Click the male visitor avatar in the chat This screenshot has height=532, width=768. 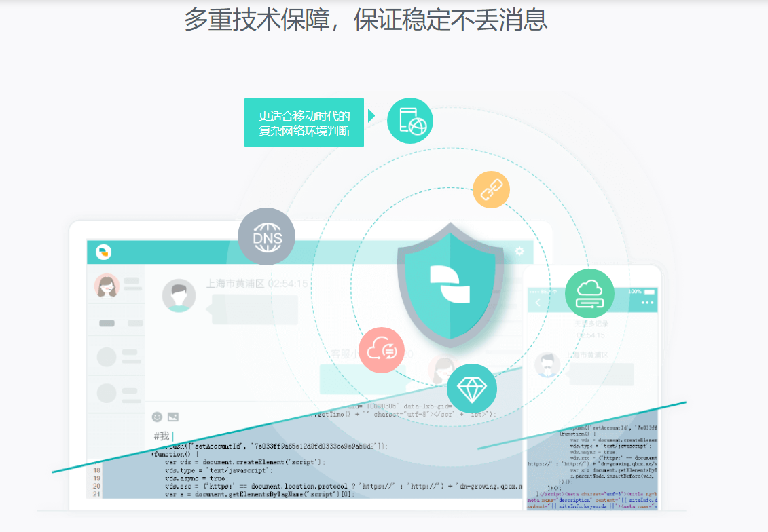[x=179, y=296]
